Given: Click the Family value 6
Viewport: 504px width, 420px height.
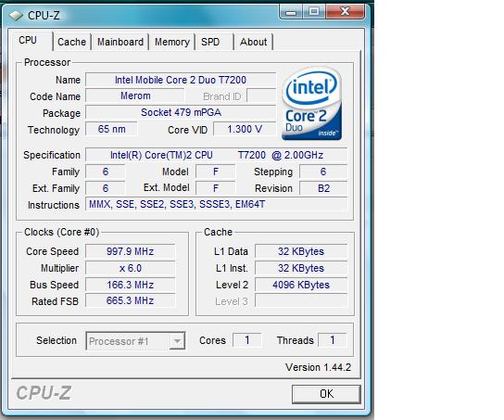Looking at the screenshot, I should [x=106, y=172].
